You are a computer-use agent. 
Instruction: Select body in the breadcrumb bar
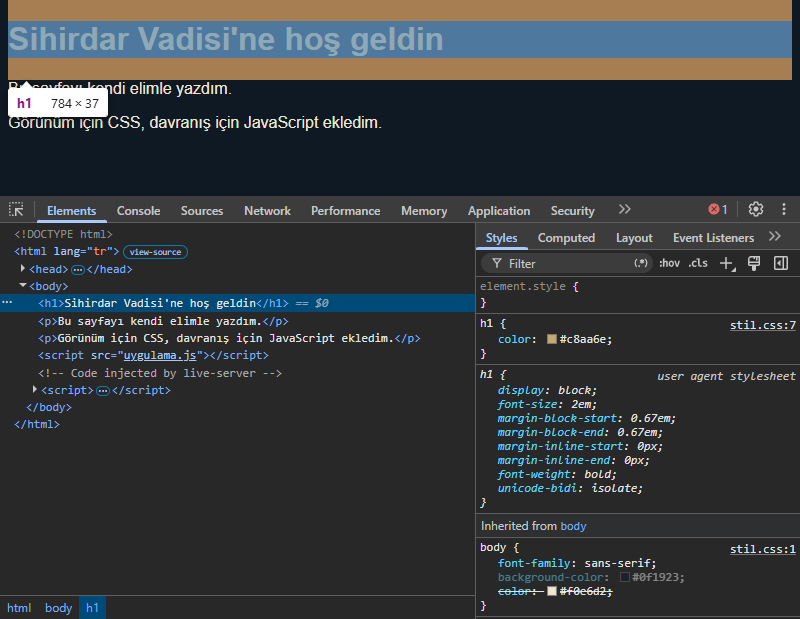tap(58, 608)
